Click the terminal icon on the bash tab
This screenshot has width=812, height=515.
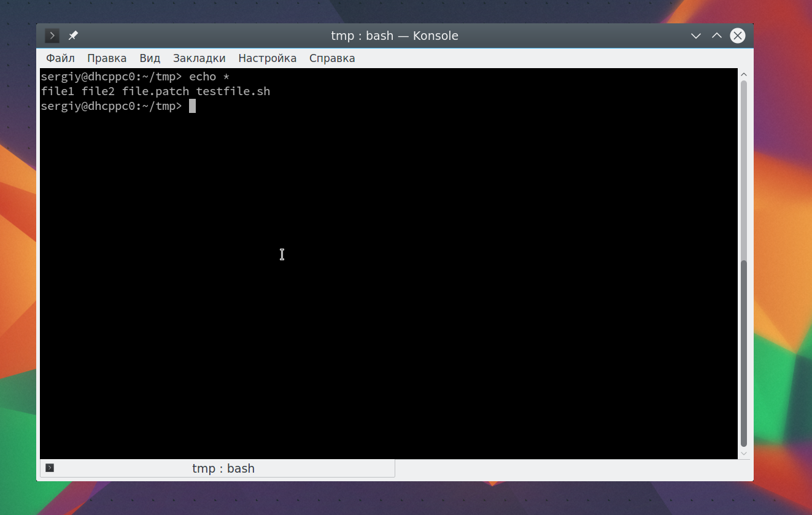[x=50, y=468]
